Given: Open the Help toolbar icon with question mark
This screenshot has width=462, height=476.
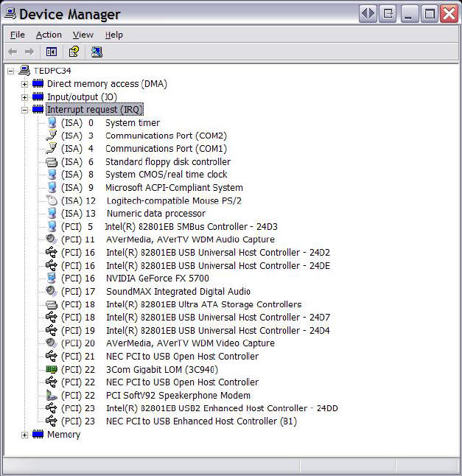Looking at the screenshot, I should point(74,52).
